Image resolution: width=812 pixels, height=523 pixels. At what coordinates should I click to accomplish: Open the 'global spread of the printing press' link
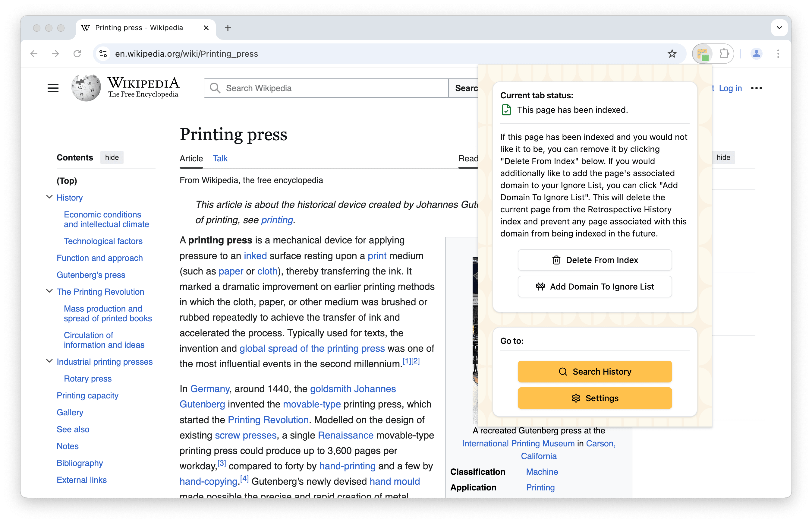pos(312,348)
